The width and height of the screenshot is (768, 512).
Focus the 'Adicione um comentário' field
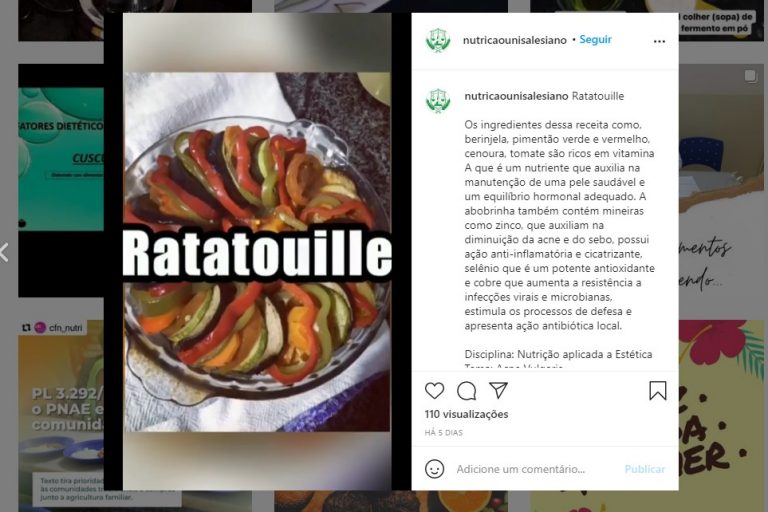coord(536,469)
